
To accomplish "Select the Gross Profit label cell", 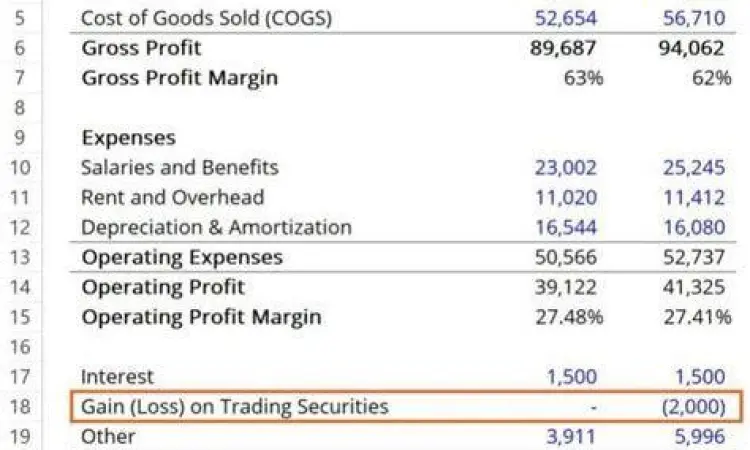I will (141, 48).
